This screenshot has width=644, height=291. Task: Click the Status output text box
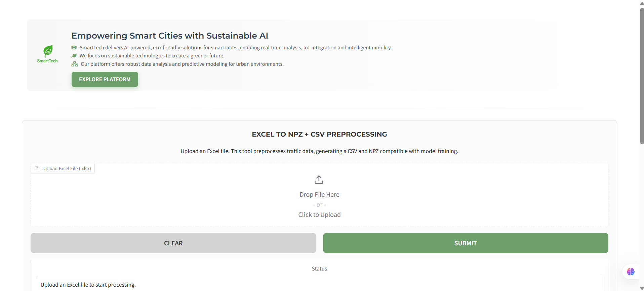pyautogui.click(x=319, y=284)
